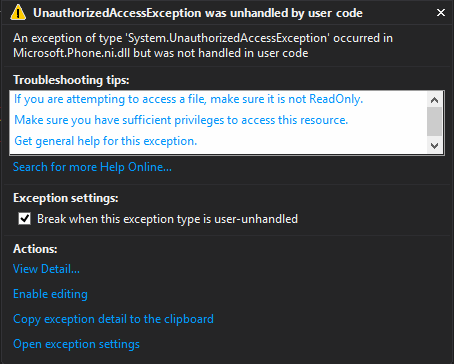Close the exception dialog with the X
Image resolution: width=454 pixels, height=364 pixels.
pyautogui.click(x=441, y=13)
